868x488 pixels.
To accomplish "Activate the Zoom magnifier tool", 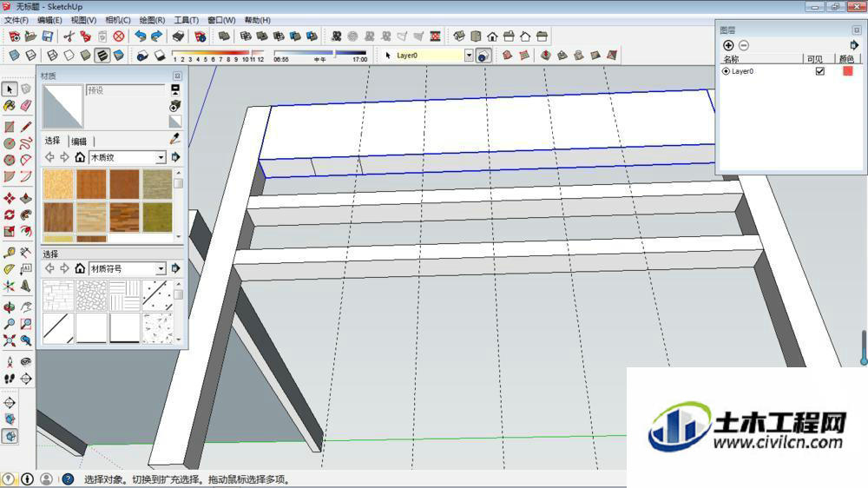I will (10, 324).
